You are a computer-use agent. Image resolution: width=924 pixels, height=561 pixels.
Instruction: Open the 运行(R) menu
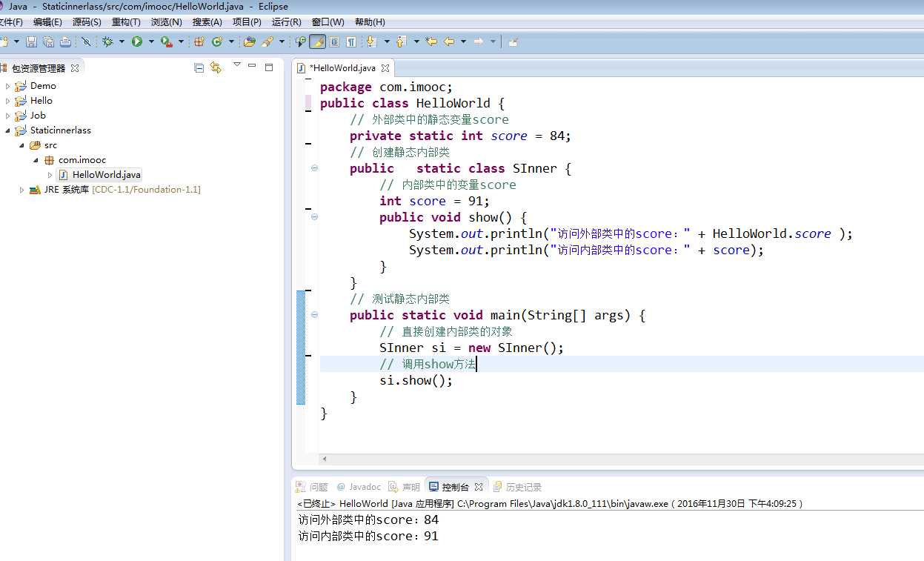point(286,22)
